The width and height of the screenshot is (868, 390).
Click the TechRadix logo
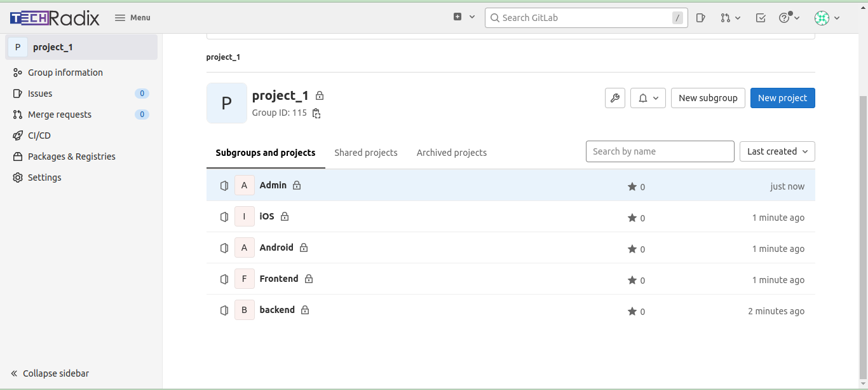[55, 18]
